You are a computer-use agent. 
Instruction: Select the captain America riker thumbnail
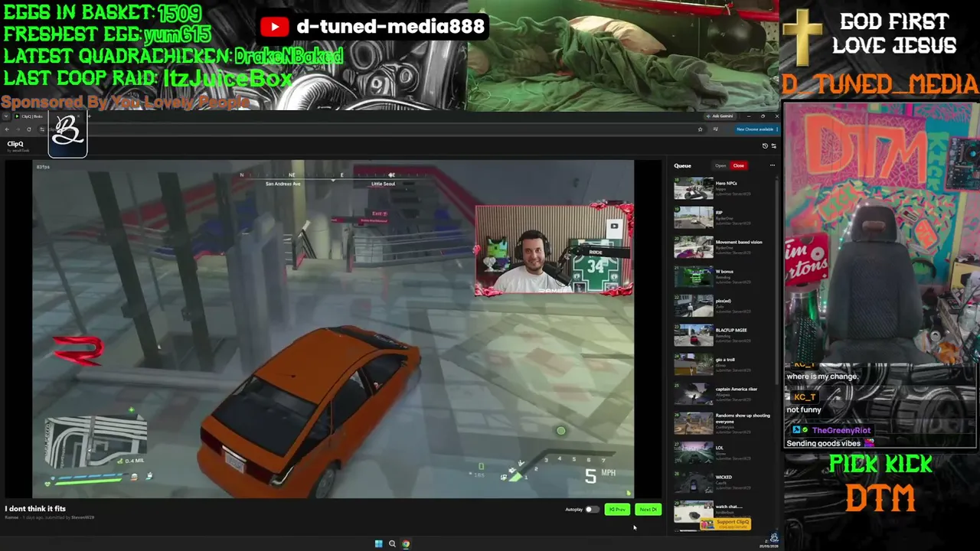693,394
